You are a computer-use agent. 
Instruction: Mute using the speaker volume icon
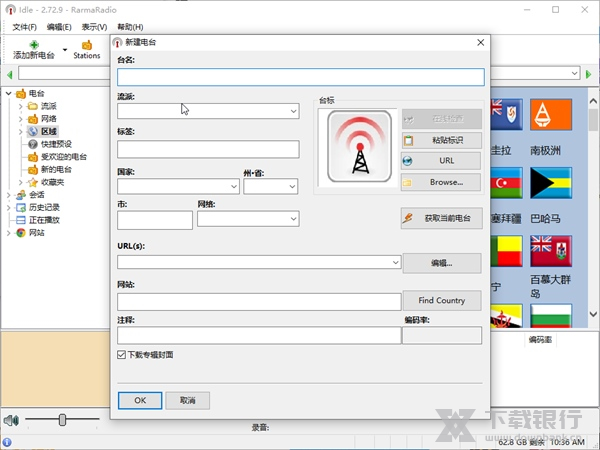[x=11, y=420]
